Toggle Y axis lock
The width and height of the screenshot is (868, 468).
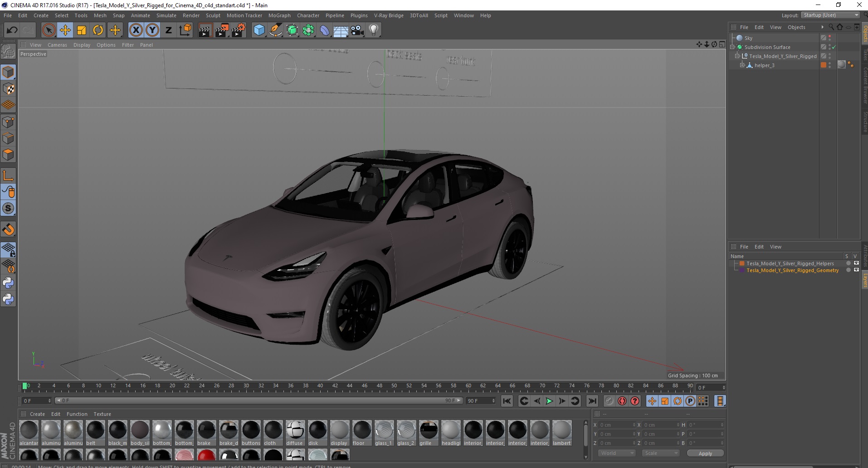(x=152, y=30)
